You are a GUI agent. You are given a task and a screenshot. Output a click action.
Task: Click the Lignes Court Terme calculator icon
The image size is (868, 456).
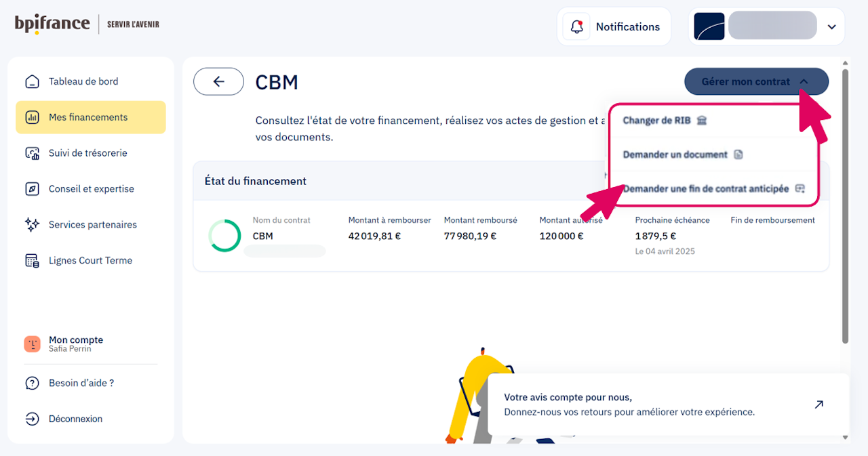pos(32,261)
